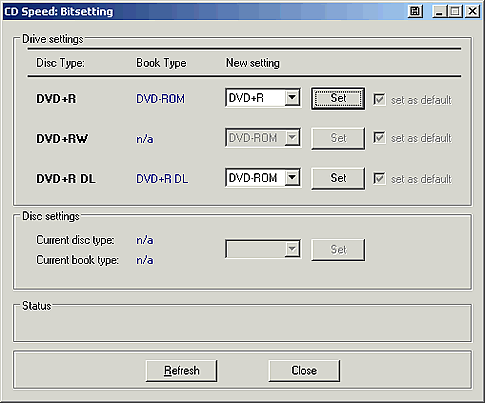The width and height of the screenshot is (485, 403).
Task: Apply DVD+R DL setting with Set button
Action: (x=338, y=178)
